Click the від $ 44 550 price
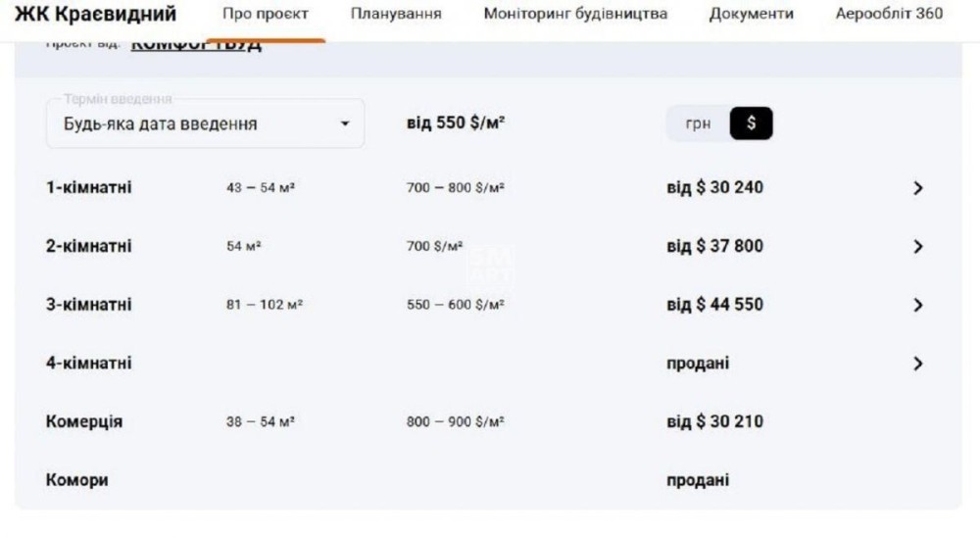 point(714,305)
